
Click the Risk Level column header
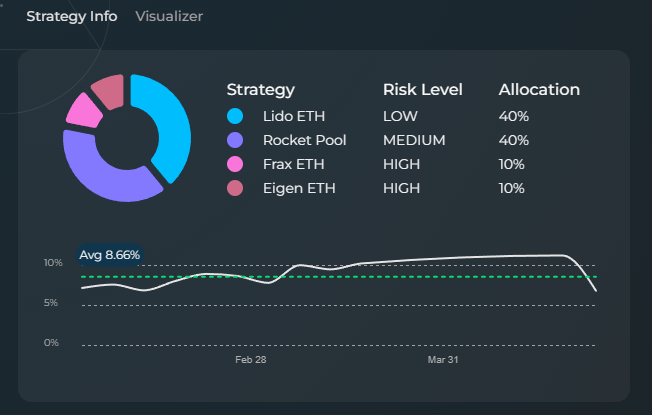422,90
